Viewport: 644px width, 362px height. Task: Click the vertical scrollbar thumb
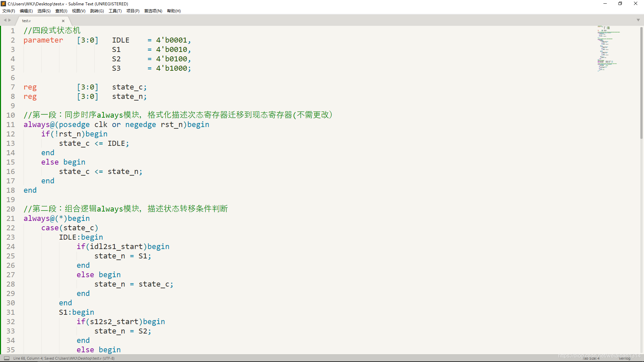(x=641, y=82)
